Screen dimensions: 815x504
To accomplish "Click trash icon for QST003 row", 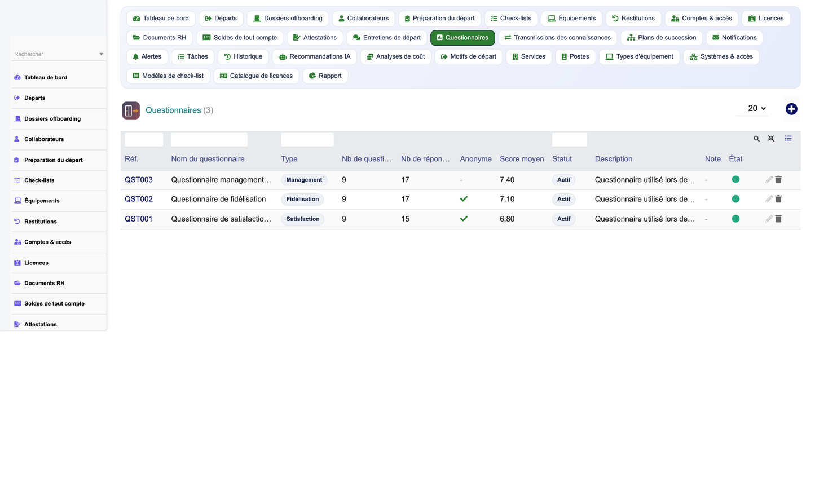I will (778, 179).
